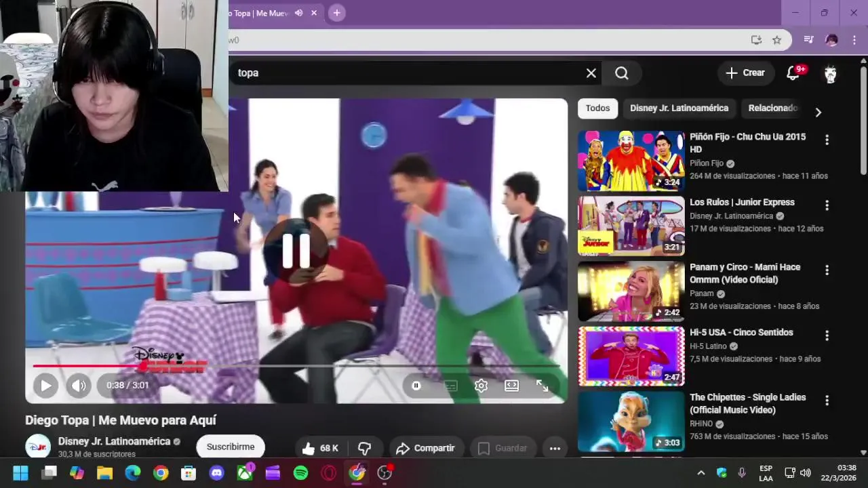Toggle the autoplay switch in player

(x=416, y=386)
